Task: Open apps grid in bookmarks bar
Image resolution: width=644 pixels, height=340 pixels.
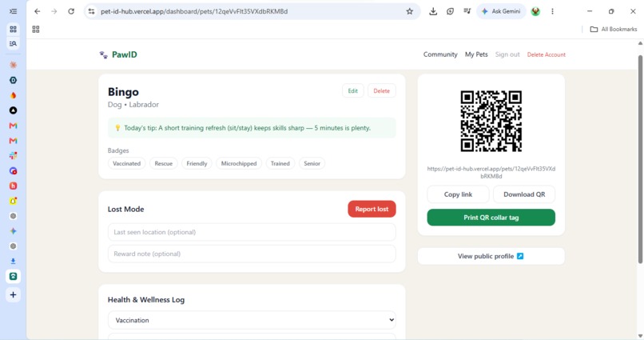Action: click(x=36, y=29)
